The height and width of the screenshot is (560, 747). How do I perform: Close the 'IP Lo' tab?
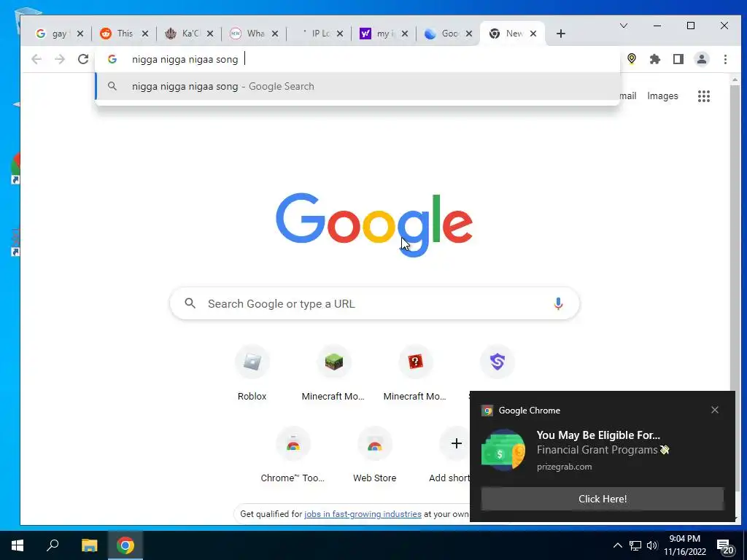(340, 34)
